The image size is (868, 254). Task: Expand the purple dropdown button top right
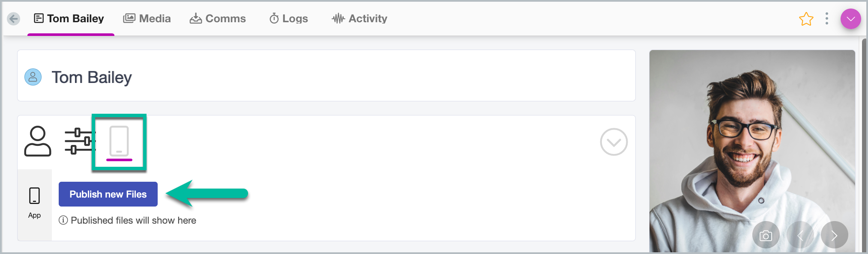[x=850, y=19]
